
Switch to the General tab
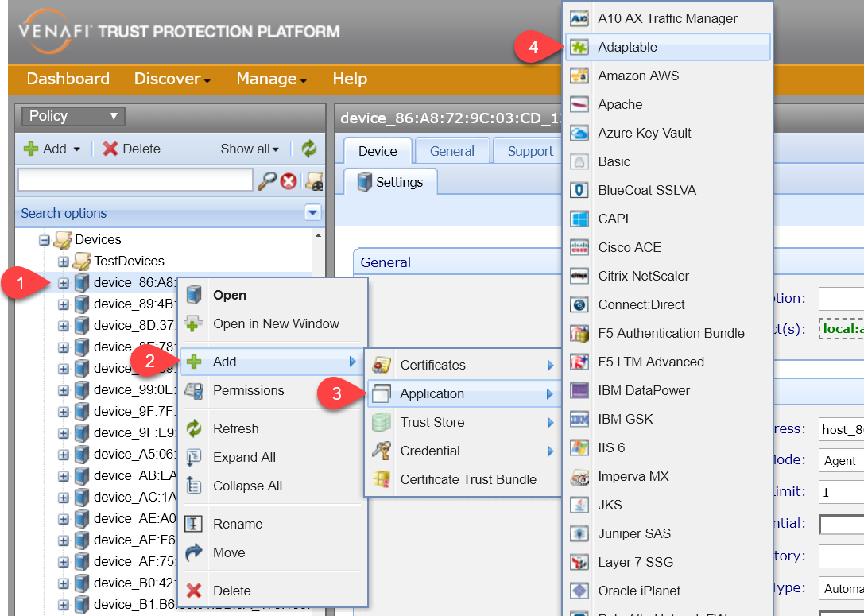(x=451, y=151)
